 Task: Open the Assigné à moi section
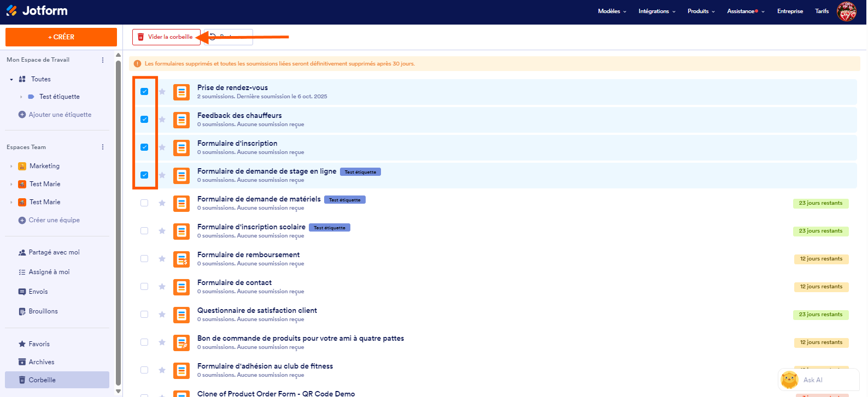pyautogui.click(x=44, y=272)
